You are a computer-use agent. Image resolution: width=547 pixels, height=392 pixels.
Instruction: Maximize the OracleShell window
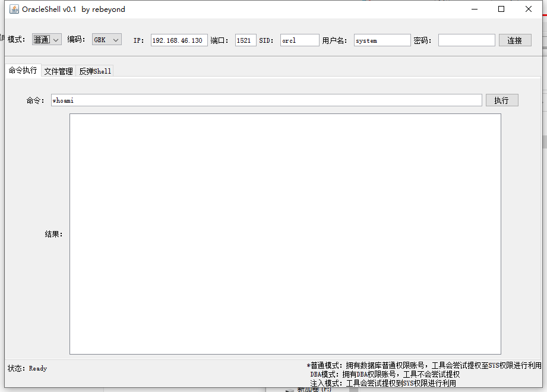[x=501, y=9]
